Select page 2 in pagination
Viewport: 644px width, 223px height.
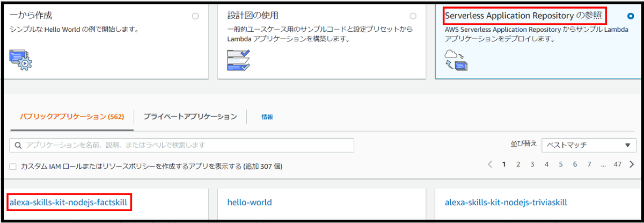click(x=518, y=164)
